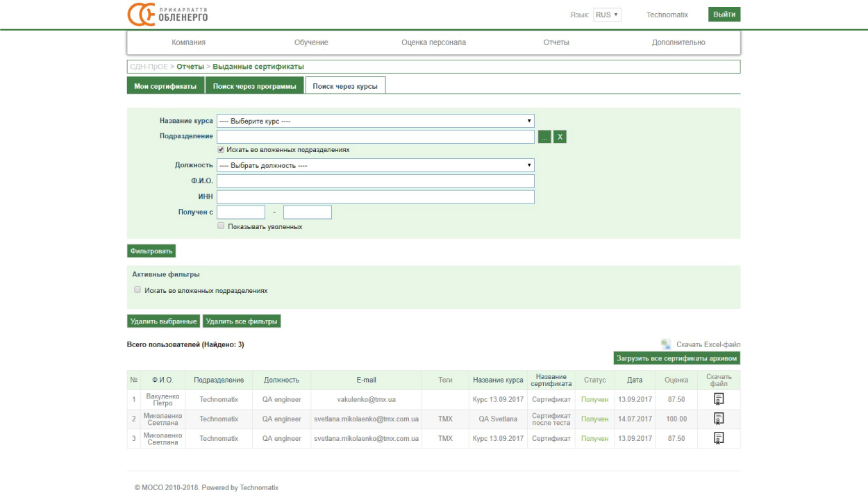Download certificate file in row number 3
The width and height of the screenshot is (868, 495).
click(x=719, y=438)
